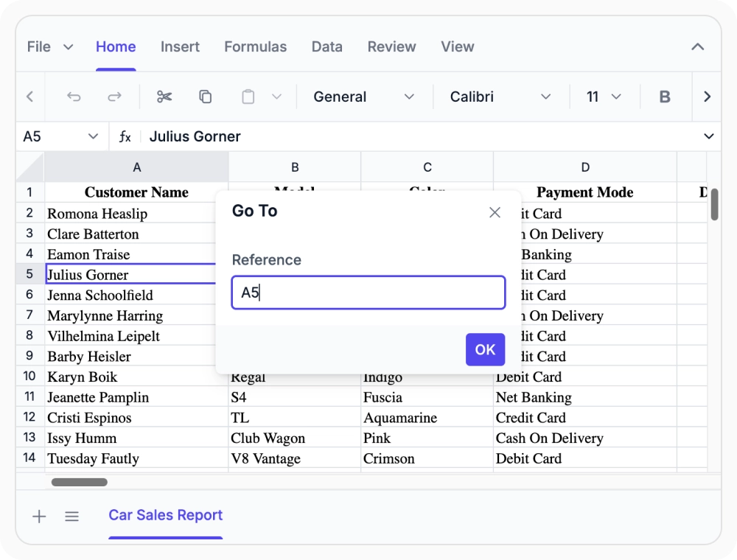
Task: Open the Calibri font dropdown
Action: [500, 97]
